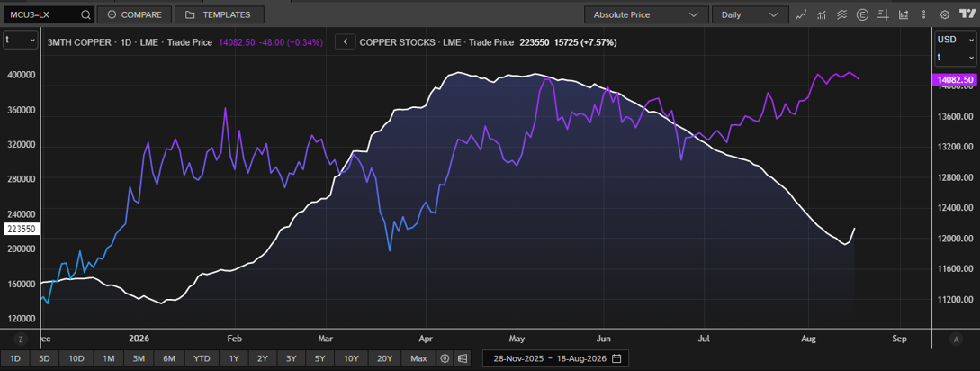Select the 1Y time range
The image size is (980, 371).
pos(234,358)
